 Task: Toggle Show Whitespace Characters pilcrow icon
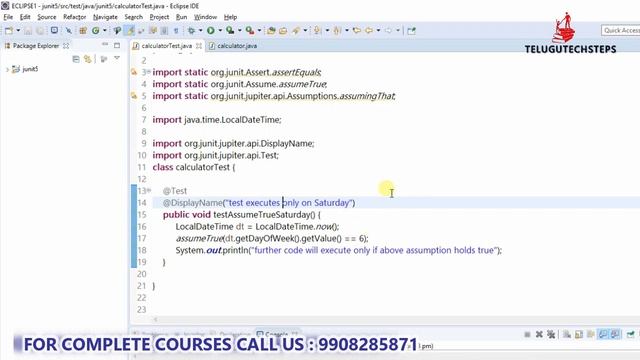tap(176, 30)
